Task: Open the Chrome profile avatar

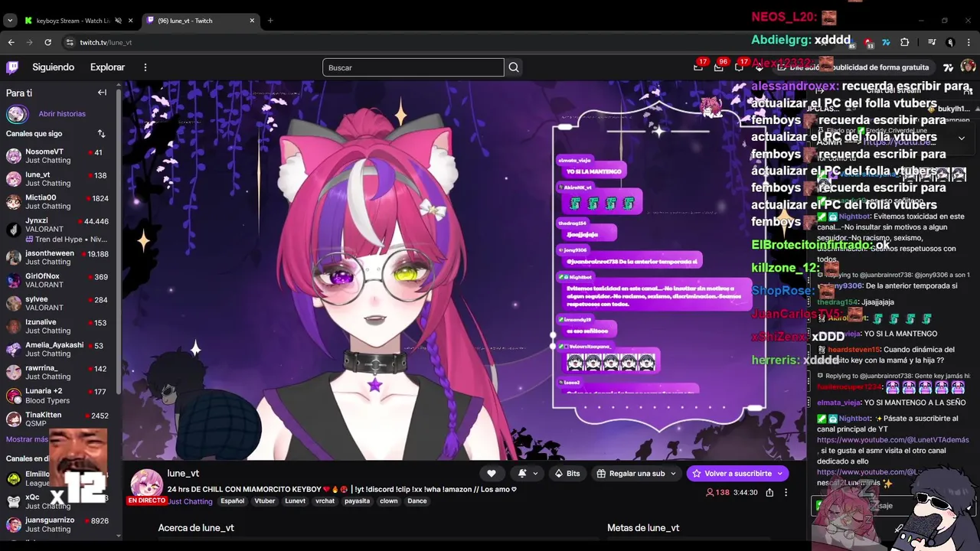Action: (x=950, y=42)
